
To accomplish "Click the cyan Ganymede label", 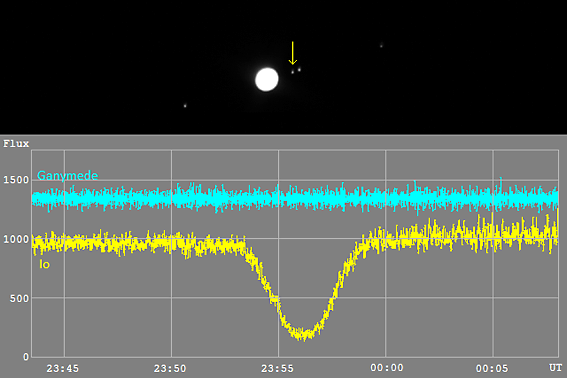I will [68, 175].
